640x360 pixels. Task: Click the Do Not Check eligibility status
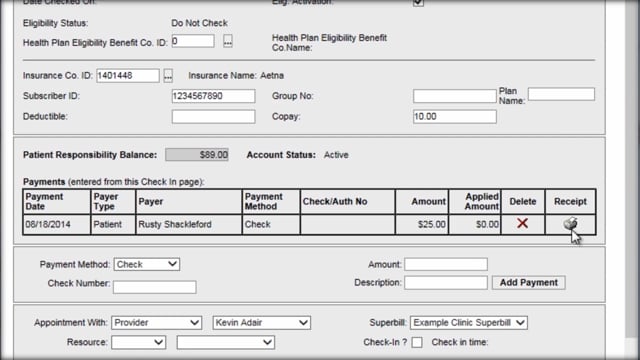[x=199, y=23]
